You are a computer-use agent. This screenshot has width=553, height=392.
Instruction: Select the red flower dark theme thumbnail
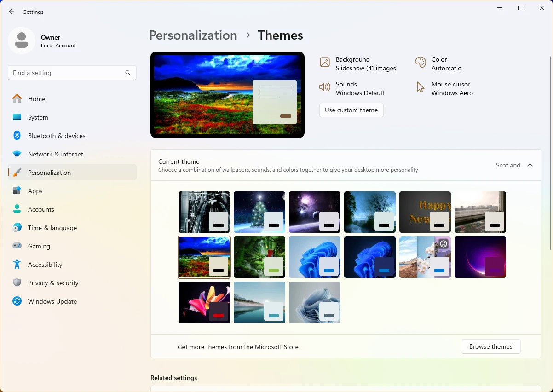coord(204,302)
